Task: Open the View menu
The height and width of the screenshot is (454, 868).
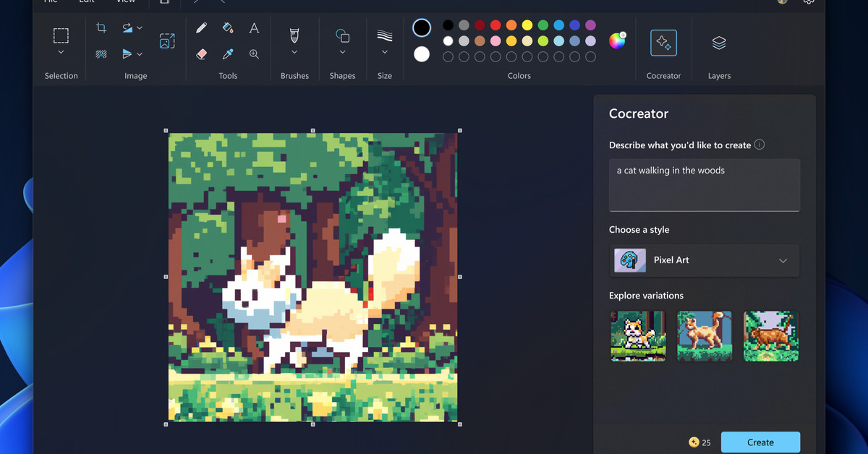Action: pyautogui.click(x=125, y=3)
